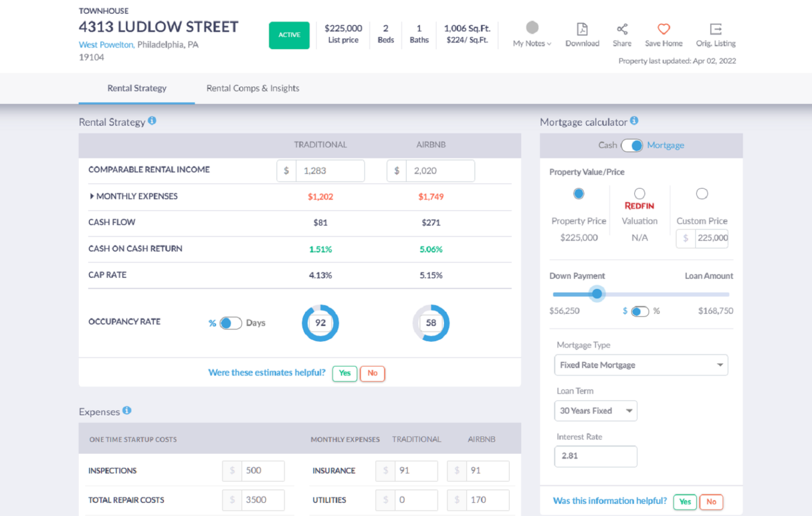This screenshot has width=812, height=516.
Task: Click the info icon next to Rental Strategy
Action: point(152,120)
